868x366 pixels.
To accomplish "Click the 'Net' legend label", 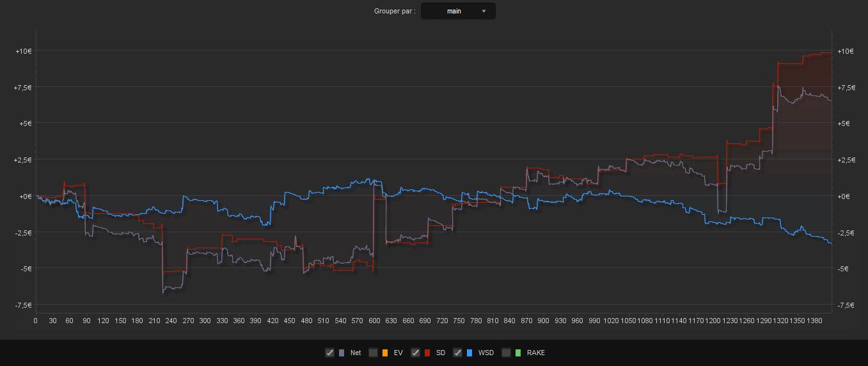I will tap(356, 353).
